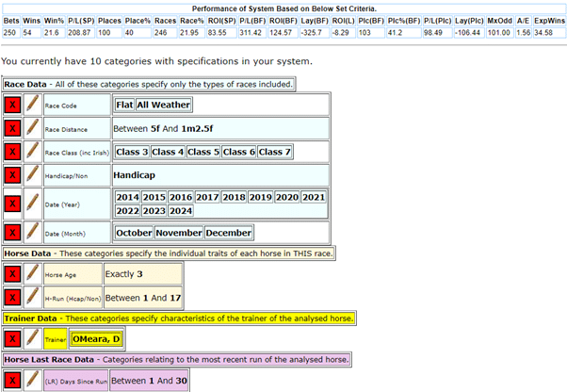Open pencil editor for Race Distance
567x392 pixels.
click(33, 128)
